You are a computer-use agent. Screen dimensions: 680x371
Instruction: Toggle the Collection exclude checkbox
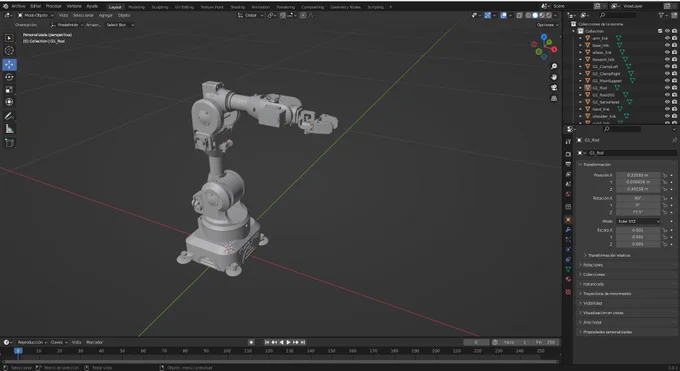coord(660,31)
